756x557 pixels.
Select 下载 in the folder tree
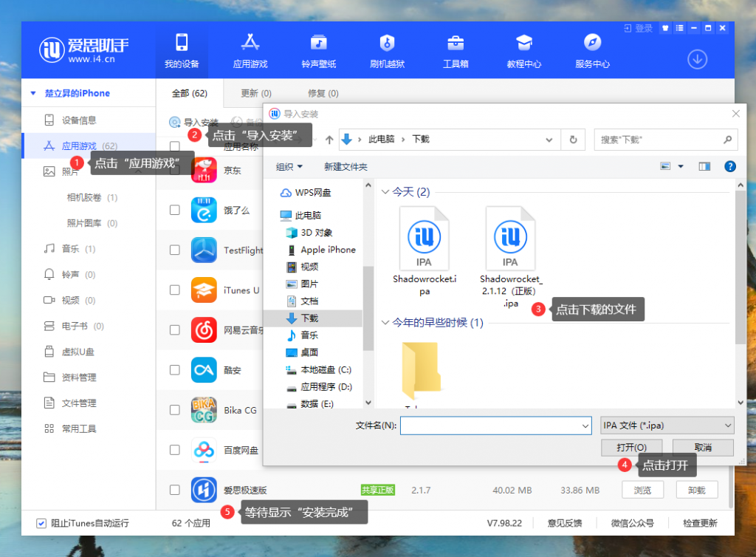click(313, 318)
